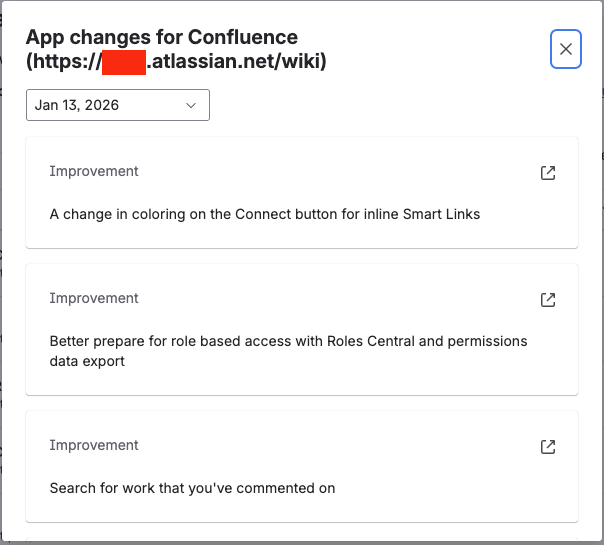
Task: Click Improvement label above Roles Central item
Action: coord(94,298)
